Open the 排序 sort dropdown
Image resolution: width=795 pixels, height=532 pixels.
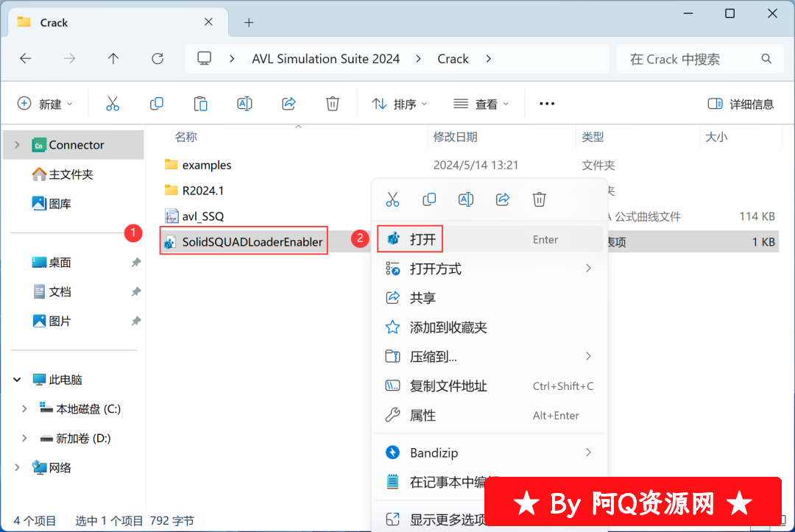pyautogui.click(x=400, y=104)
